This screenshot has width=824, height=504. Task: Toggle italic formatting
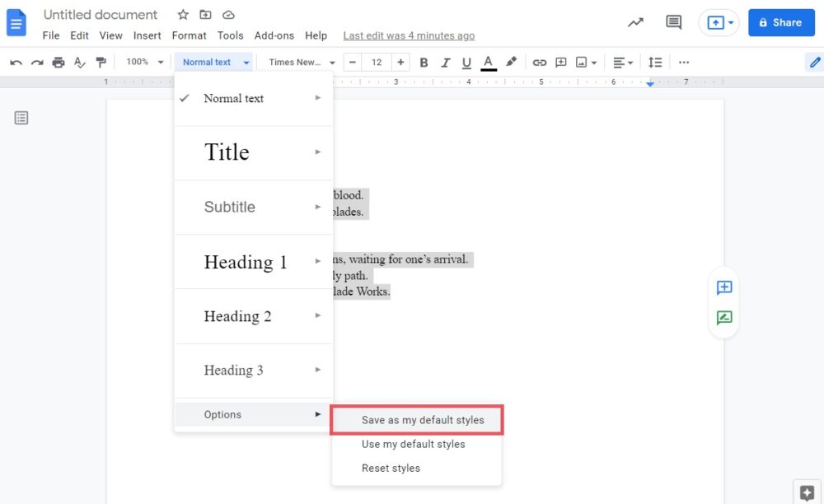point(446,63)
